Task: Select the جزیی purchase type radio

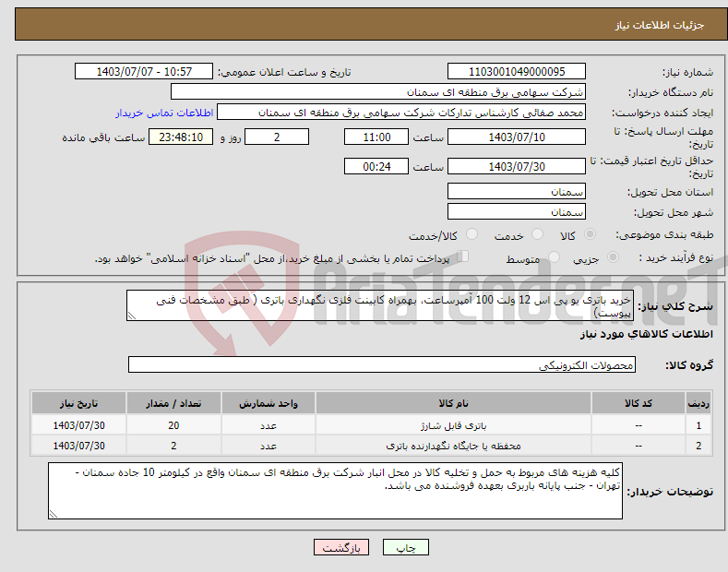Action: coord(613,256)
